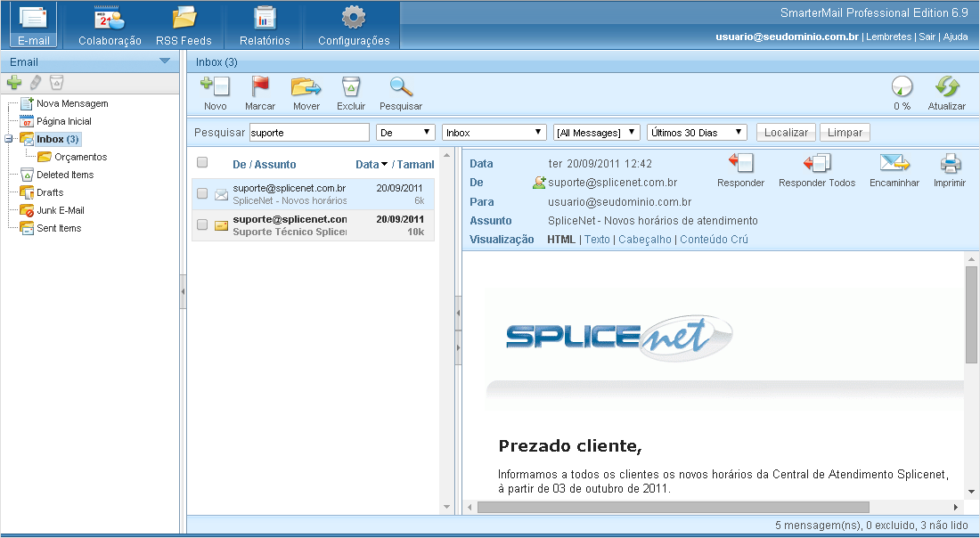Click the Pesquisar magnifier icon

tap(401, 87)
